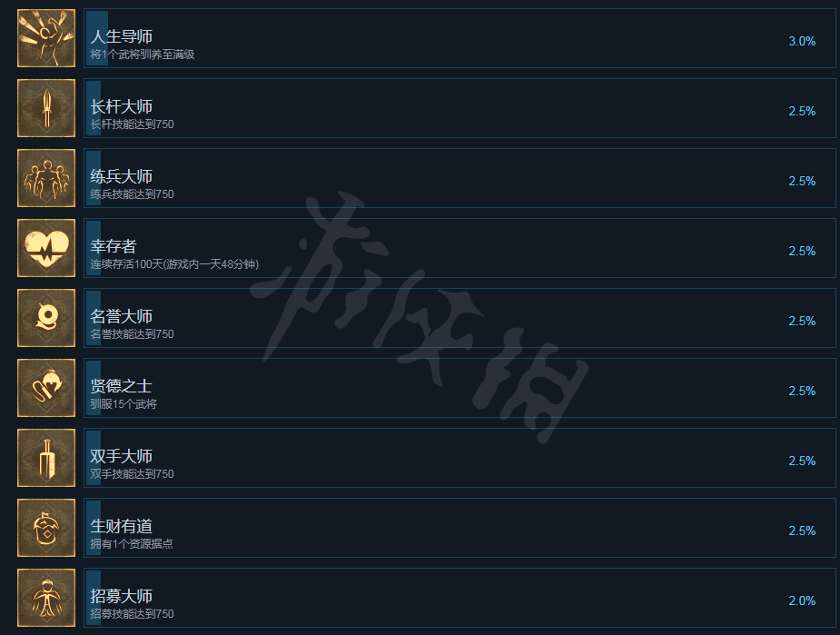Image resolution: width=840 pixels, height=635 pixels.
Task: Select the 长杆技能达到750 description text
Action: pyautogui.click(x=132, y=124)
